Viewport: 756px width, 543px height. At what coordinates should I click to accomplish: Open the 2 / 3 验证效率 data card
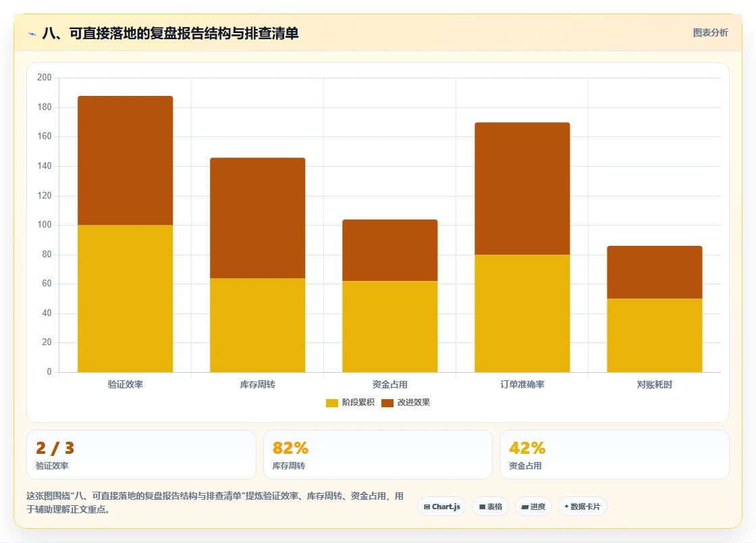(141, 455)
